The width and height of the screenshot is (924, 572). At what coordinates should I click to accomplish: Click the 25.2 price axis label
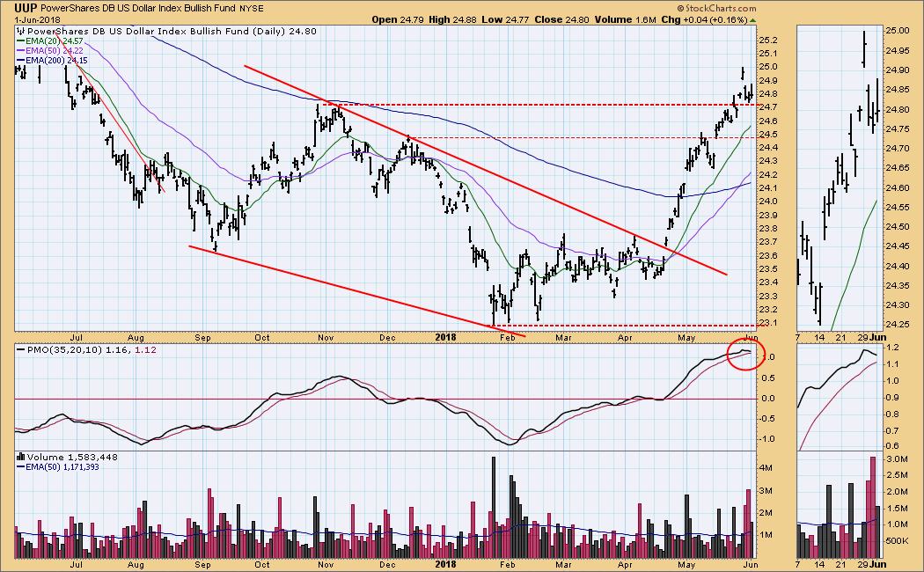(768, 40)
